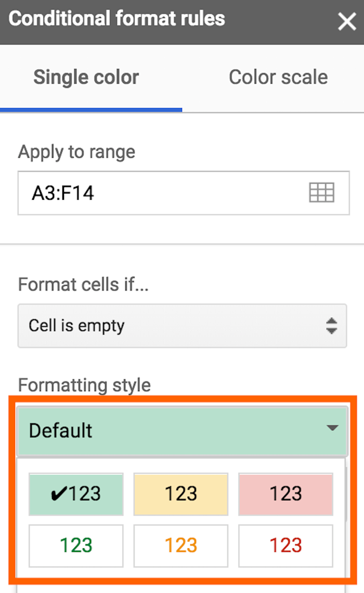Click the A3:F14 range input field
Screen dimensions: 364x593
[x=184, y=193]
